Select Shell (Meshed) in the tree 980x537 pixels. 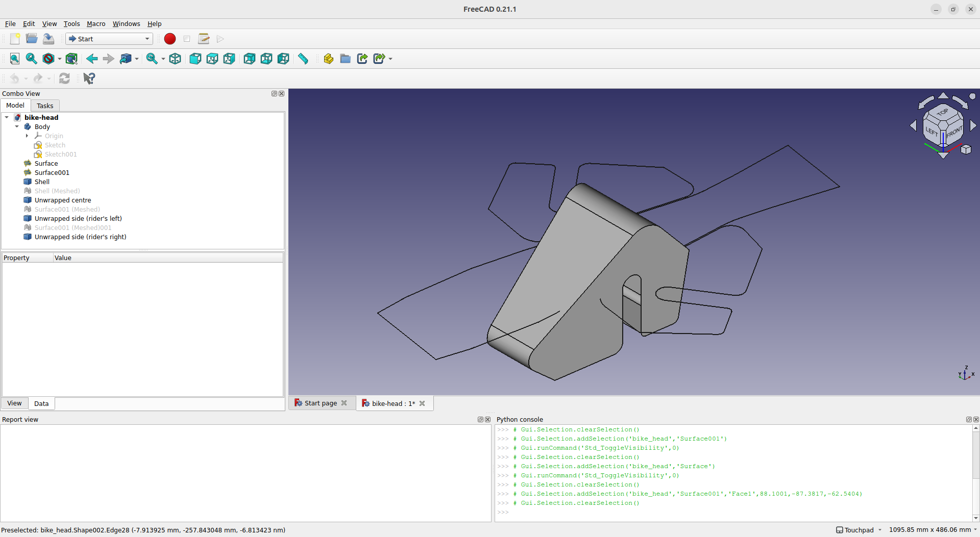(57, 191)
